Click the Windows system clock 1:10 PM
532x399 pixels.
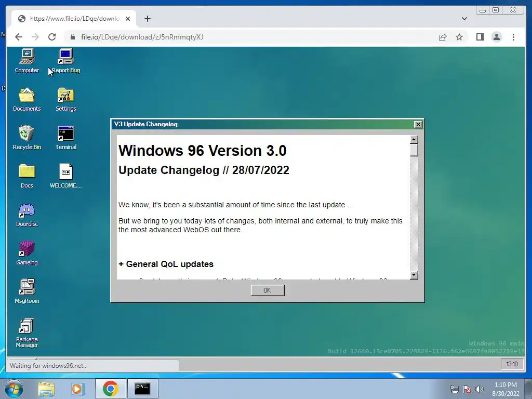506,389
